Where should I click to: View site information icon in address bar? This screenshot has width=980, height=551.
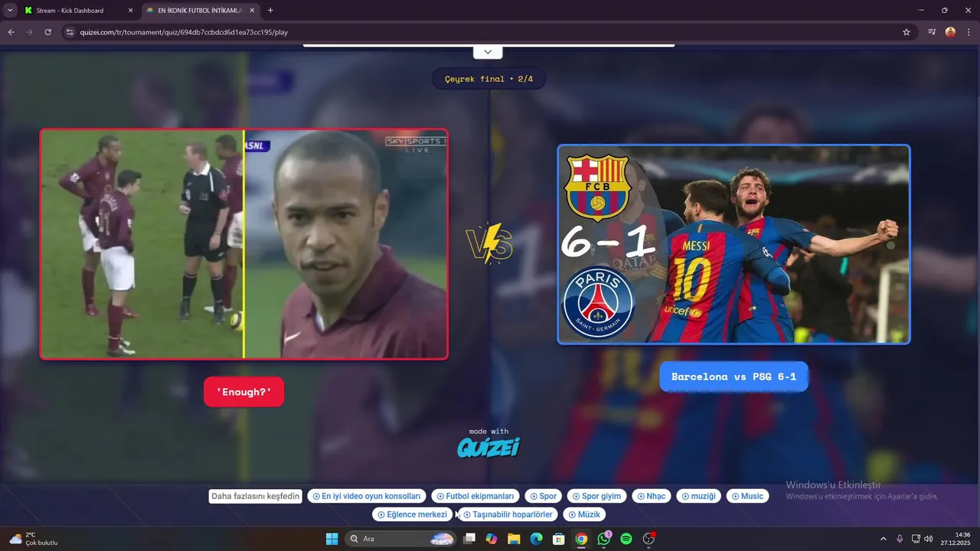point(70,32)
